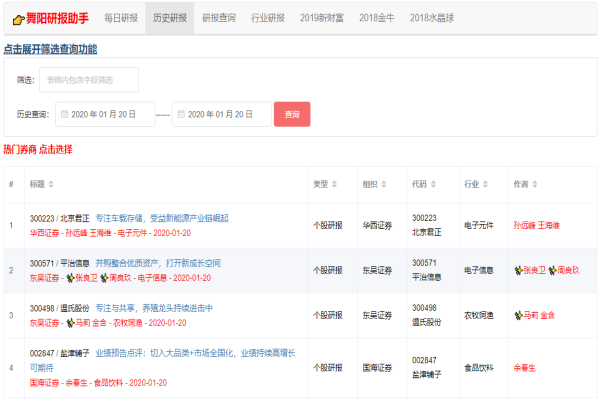This screenshot has width=600, height=400.
Task: Sort the table by 代码 column arrows
Action: click(433, 184)
